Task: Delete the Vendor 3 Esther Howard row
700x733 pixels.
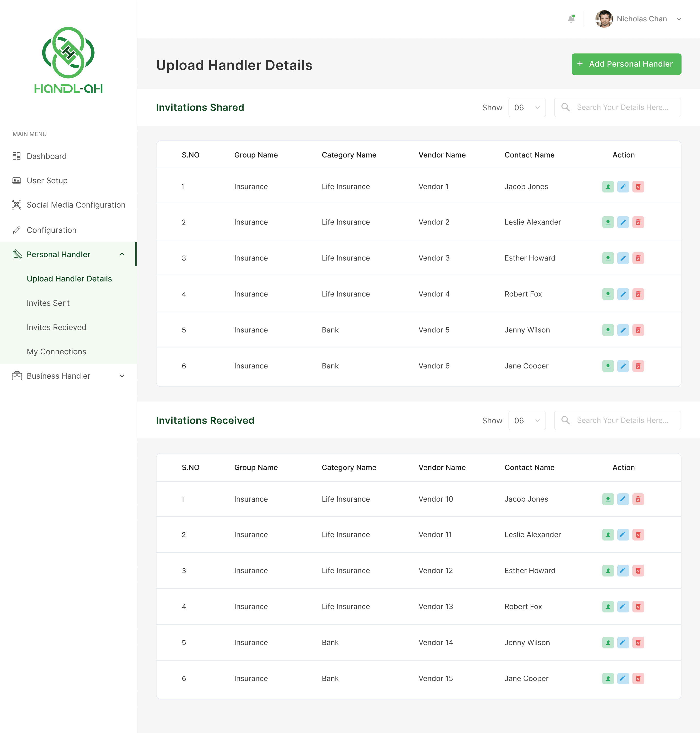Action: (638, 258)
